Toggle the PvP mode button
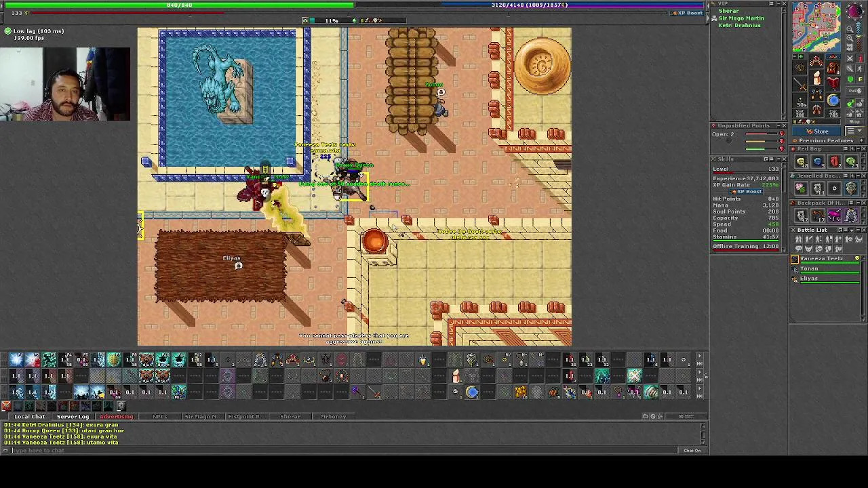This screenshot has width=868, height=488. [x=854, y=91]
